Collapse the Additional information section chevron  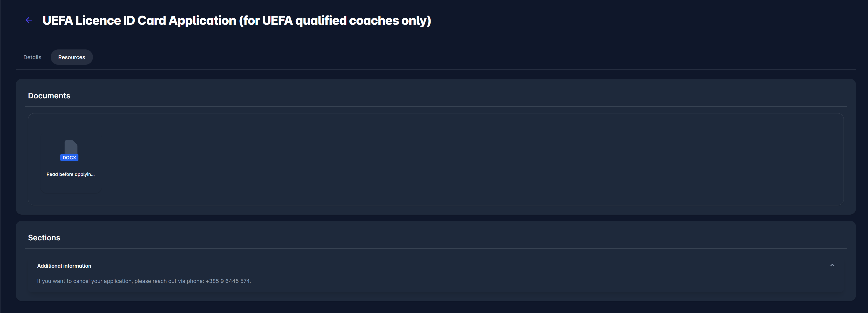coord(832,265)
